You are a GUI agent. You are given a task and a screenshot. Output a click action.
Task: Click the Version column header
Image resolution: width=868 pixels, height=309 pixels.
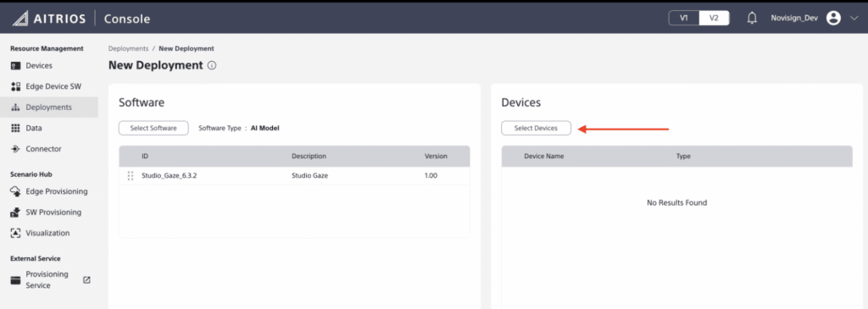click(x=436, y=157)
